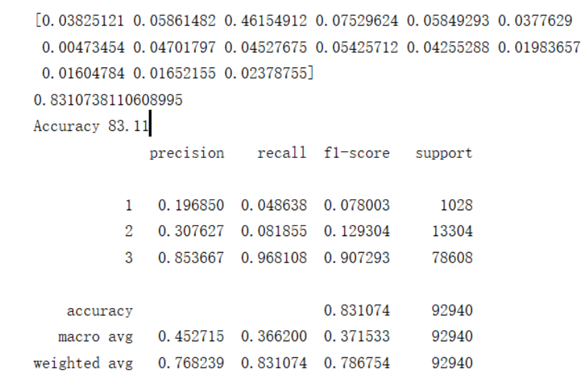Click class 2 support count 13304
588x386 pixels.
452,232
